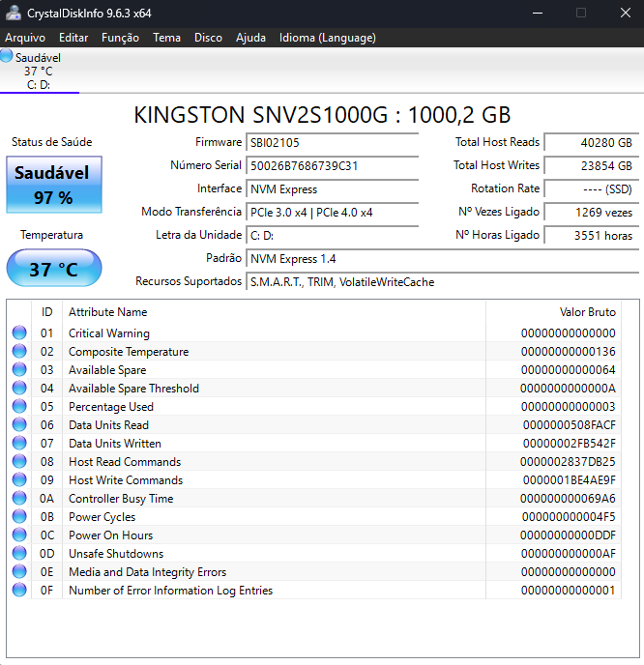644x665 pixels.
Task: Click raw value 0000001BE4AE9F
Action: (x=569, y=480)
